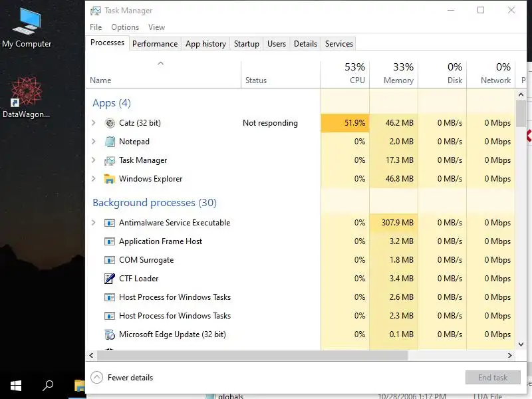Click the COM Surrogate process icon
532x399 pixels.
tap(110, 260)
